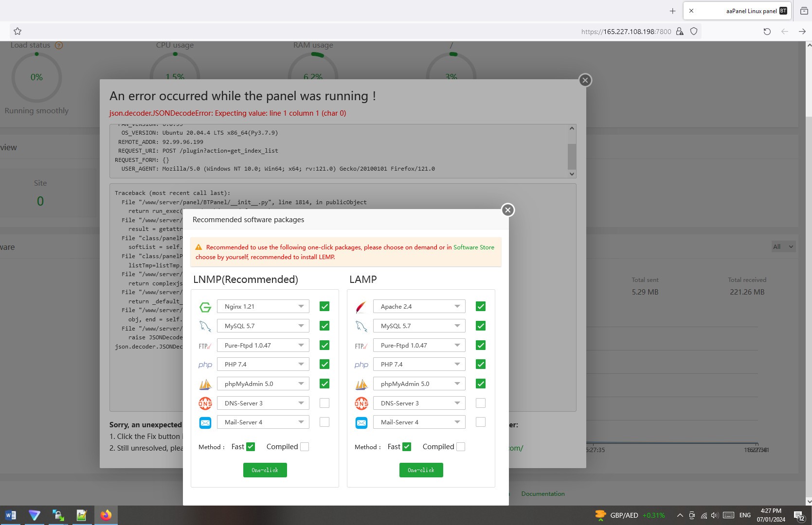Viewport: 812px width, 525px height.
Task: Bookmark this page with the star icon
Action: coord(18,31)
